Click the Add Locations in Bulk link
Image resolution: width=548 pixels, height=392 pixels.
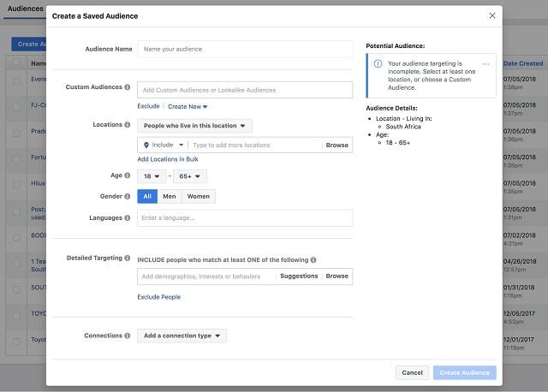point(169,159)
